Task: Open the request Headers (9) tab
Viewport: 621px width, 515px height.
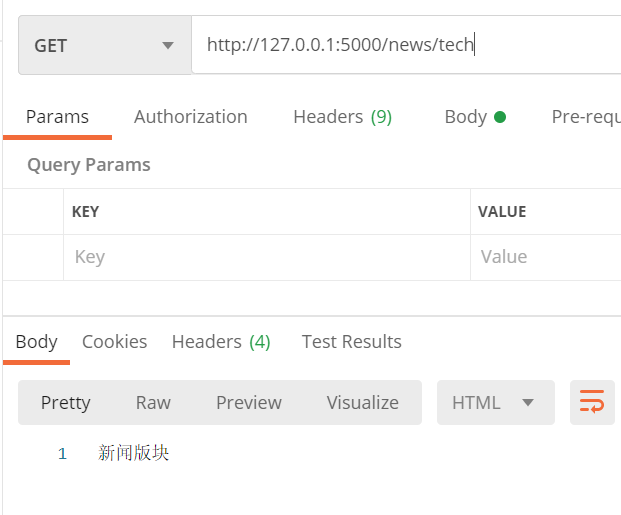Action: [343, 117]
